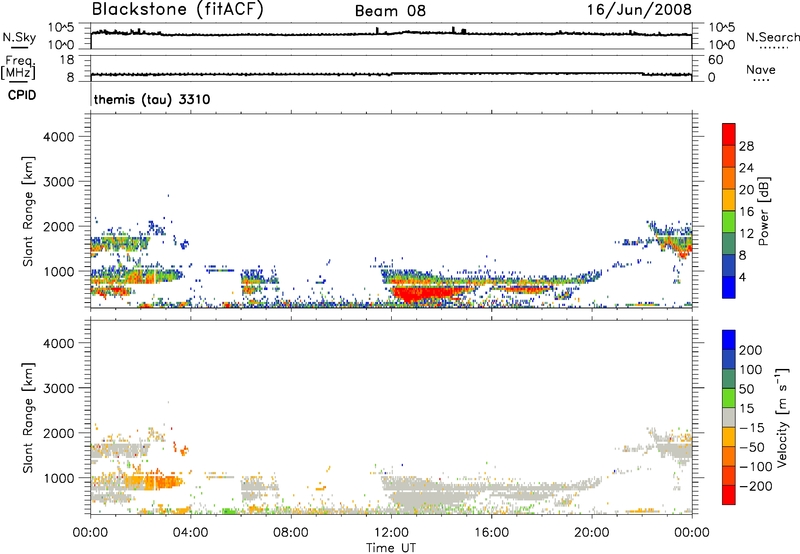Click the 18 frequency axis tick
Screen dimensions: 800x554
pos(67,60)
